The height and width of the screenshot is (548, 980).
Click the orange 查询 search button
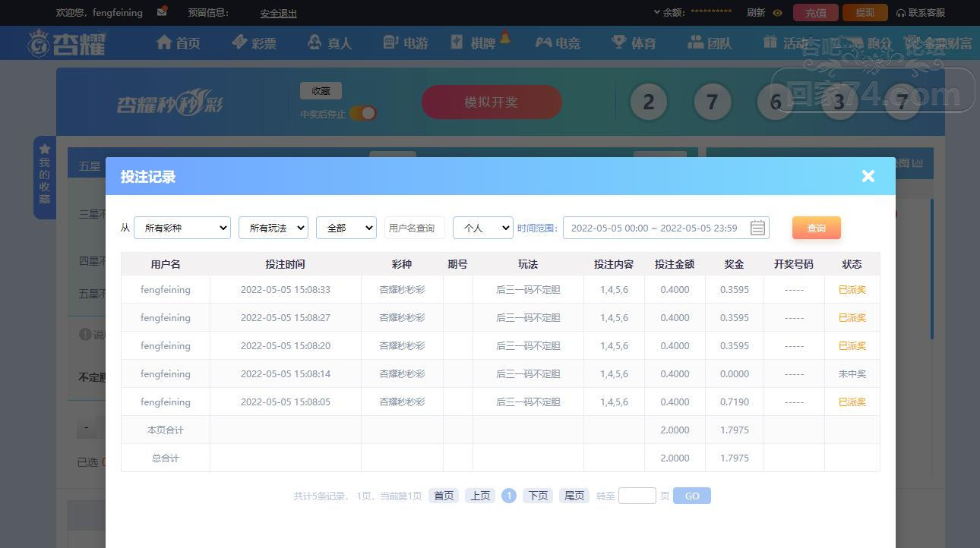(817, 228)
